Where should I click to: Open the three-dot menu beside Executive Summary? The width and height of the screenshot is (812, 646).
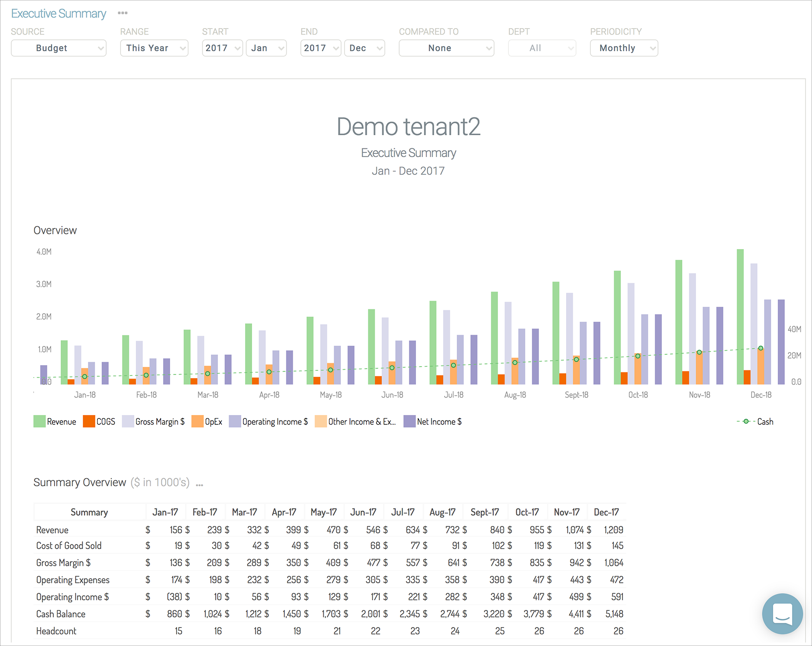pos(122,13)
